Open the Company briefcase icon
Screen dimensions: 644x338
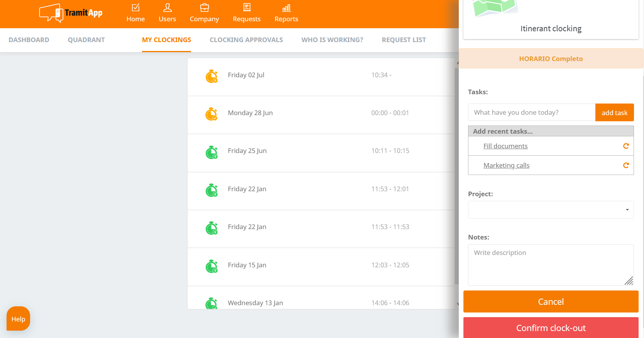[205, 8]
